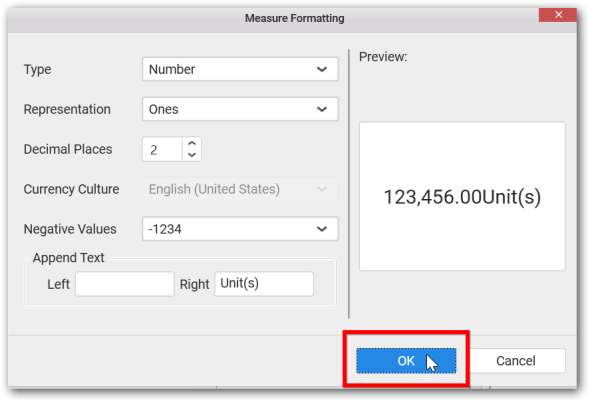Screen dimensions: 590x402
Task: Click the chevron arrow of the Representation field
Action: tap(322, 109)
